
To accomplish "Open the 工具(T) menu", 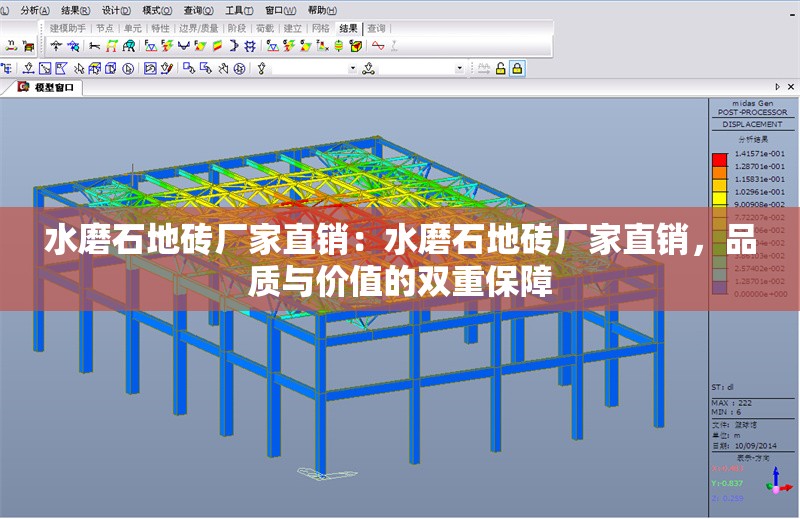I will pos(239,10).
